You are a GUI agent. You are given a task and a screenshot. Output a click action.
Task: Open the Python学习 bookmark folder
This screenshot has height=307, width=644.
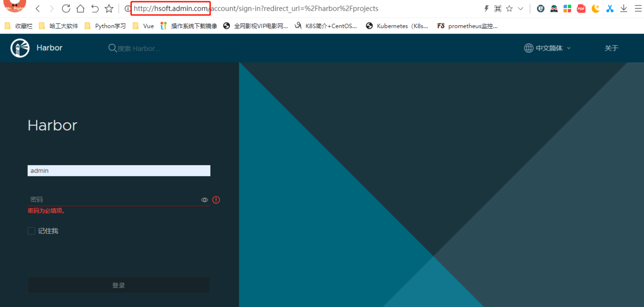[x=105, y=26]
